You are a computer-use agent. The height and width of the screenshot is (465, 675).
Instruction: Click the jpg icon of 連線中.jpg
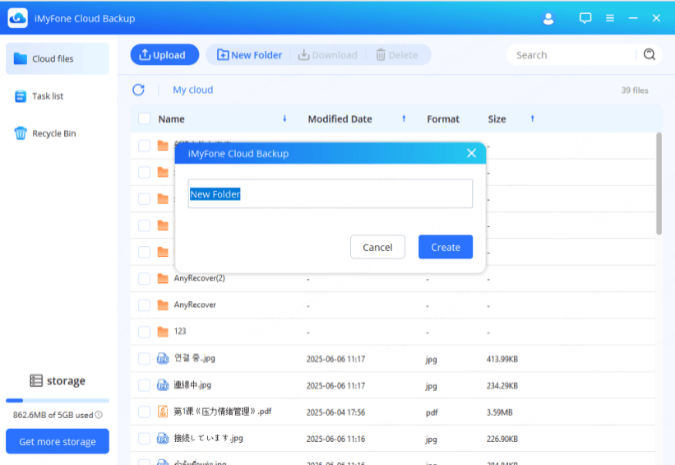[163, 385]
